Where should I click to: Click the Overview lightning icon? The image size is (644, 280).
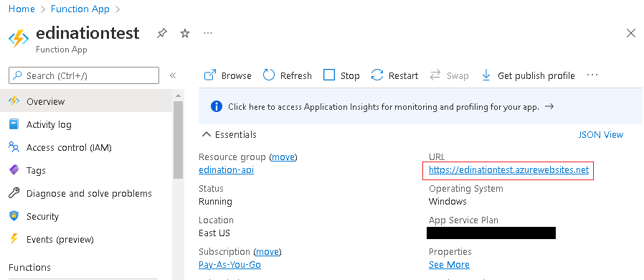tap(14, 101)
